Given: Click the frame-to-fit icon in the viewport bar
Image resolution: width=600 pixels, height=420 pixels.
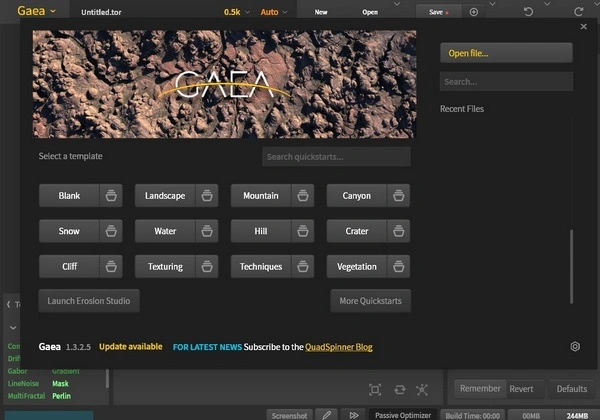Looking at the screenshot, I should pyautogui.click(x=375, y=389).
